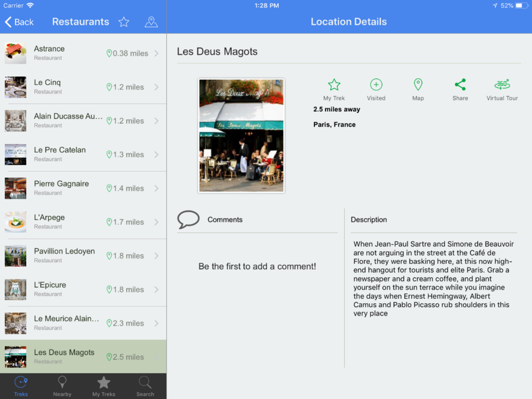Tap the Le Pre Catelan thumbnail image
The height and width of the screenshot is (399, 532).
point(15,154)
